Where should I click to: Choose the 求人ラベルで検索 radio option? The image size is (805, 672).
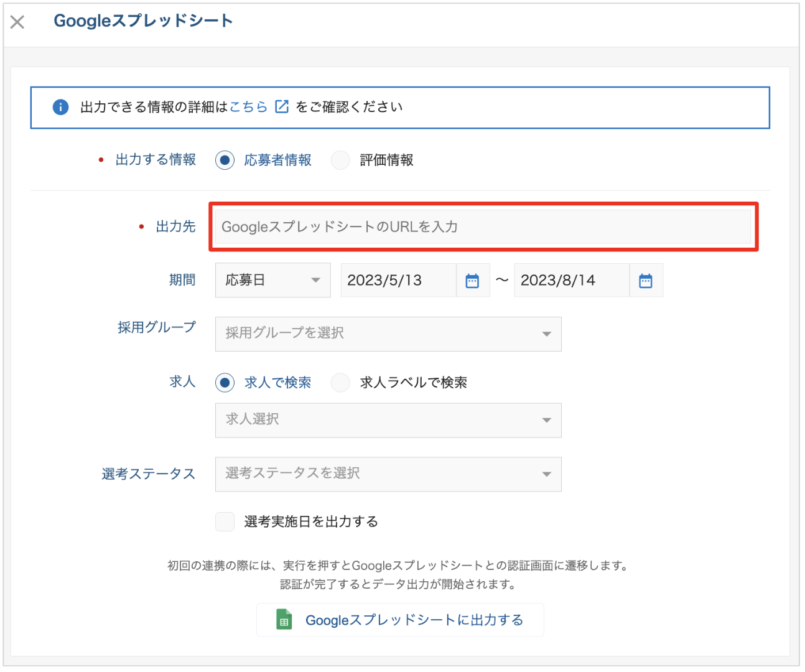(x=340, y=383)
